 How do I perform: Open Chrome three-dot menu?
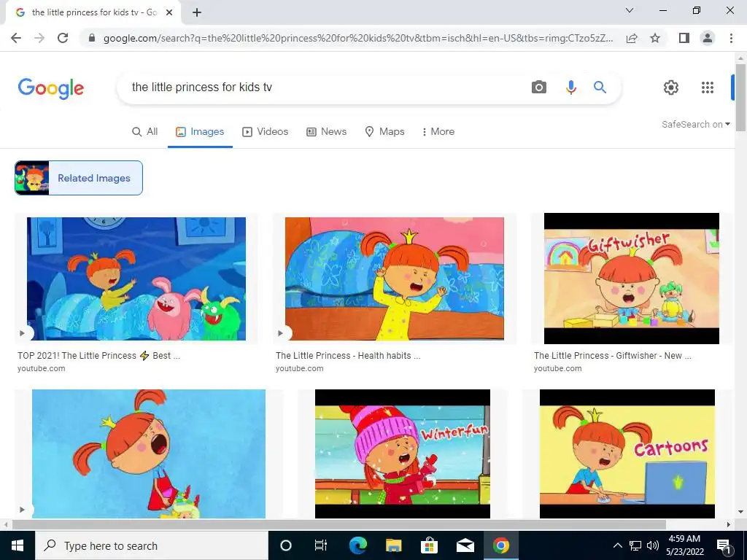click(731, 38)
